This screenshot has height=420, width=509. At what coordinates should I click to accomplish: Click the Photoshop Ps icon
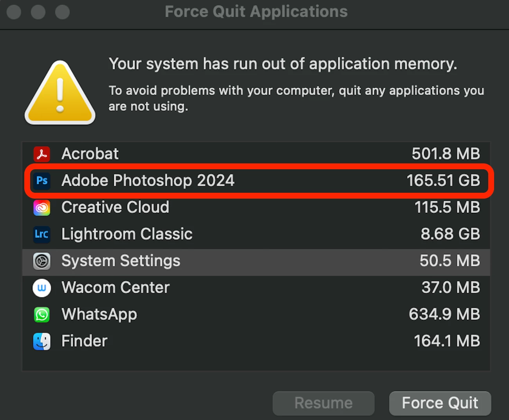[42, 181]
